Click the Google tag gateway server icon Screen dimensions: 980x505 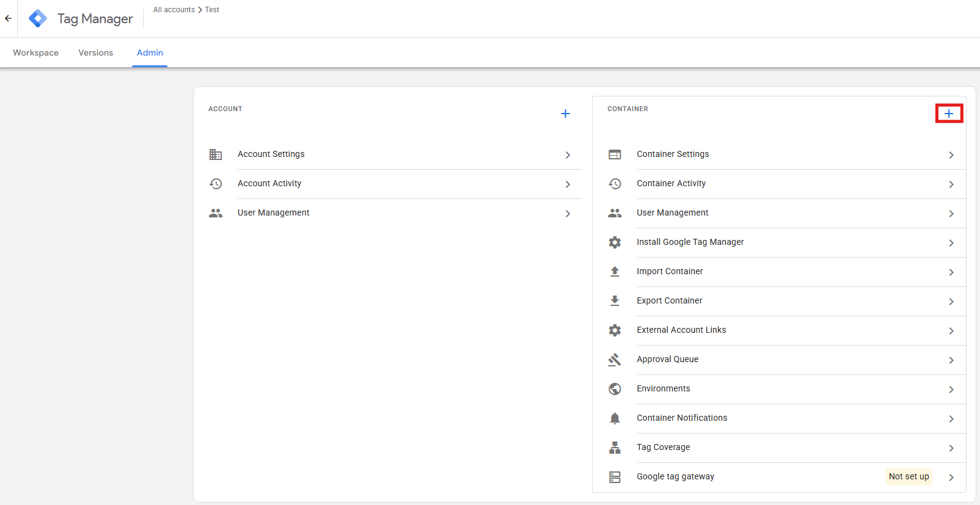615,477
